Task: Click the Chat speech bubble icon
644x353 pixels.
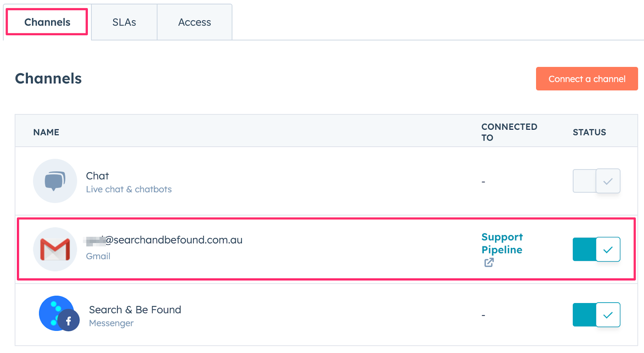Action: [x=55, y=181]
